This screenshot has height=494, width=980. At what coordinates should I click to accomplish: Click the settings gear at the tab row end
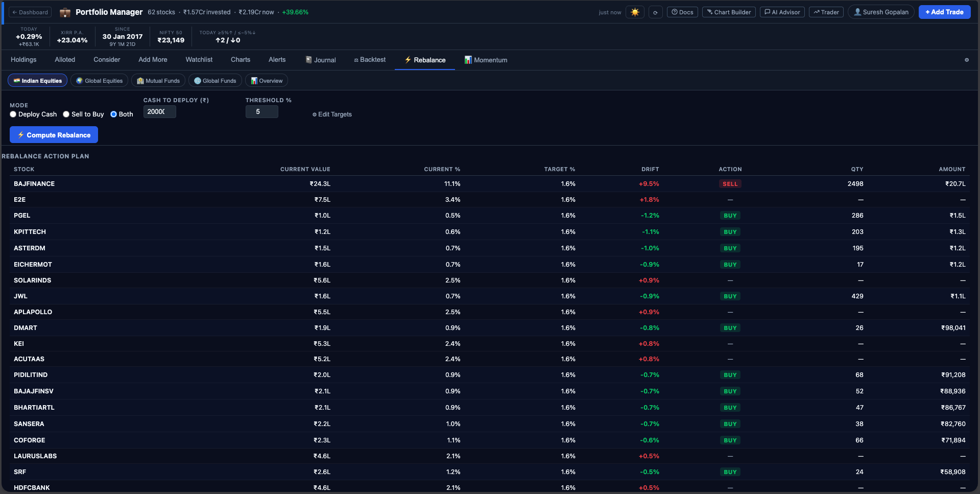[x=967, y=60]
